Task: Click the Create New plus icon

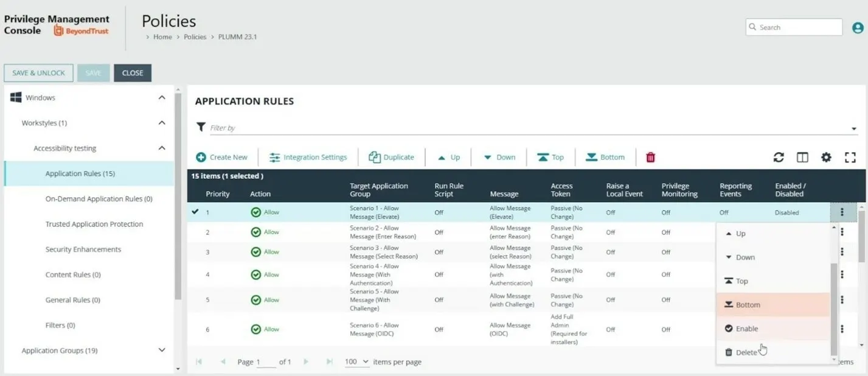Action: pos(201,157)
